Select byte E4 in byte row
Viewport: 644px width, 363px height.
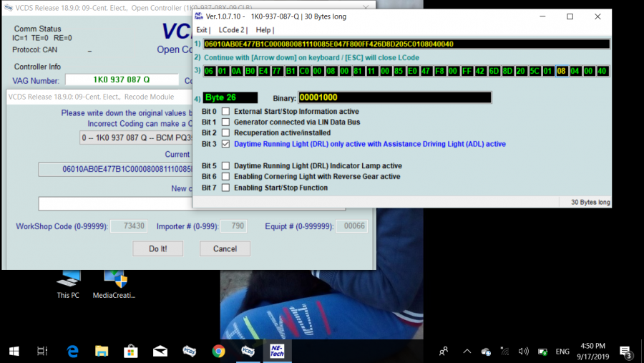coord(263,71)
